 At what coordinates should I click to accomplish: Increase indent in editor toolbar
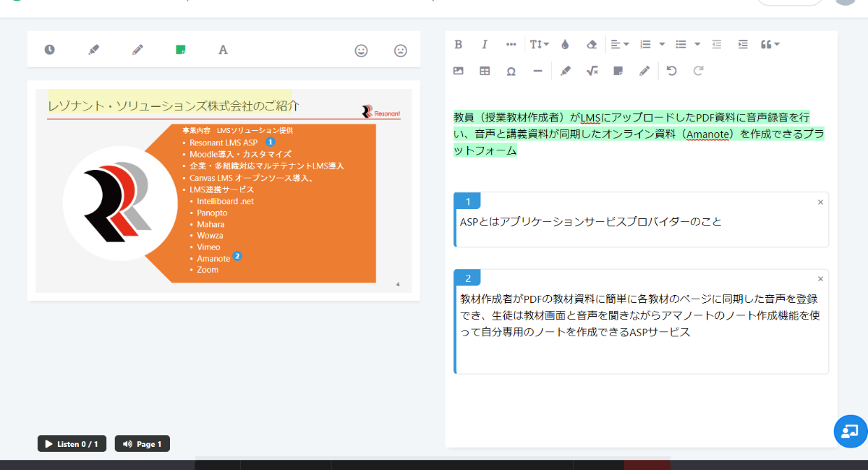click(743, 44)
